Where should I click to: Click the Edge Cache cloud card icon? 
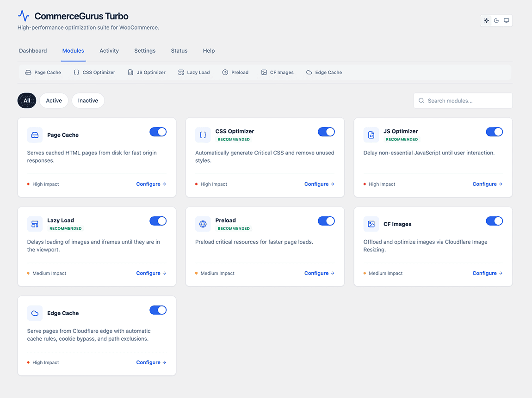[x=35, y=313]
